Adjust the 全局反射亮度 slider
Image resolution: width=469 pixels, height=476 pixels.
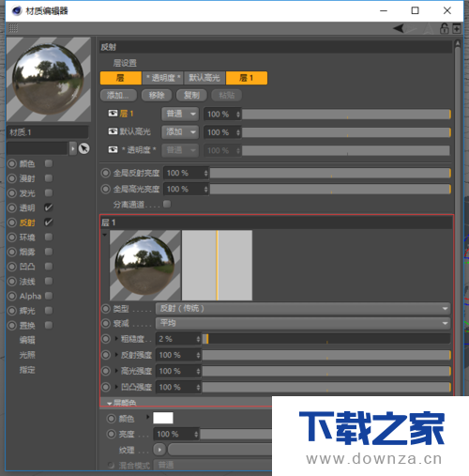pos(330,173)
